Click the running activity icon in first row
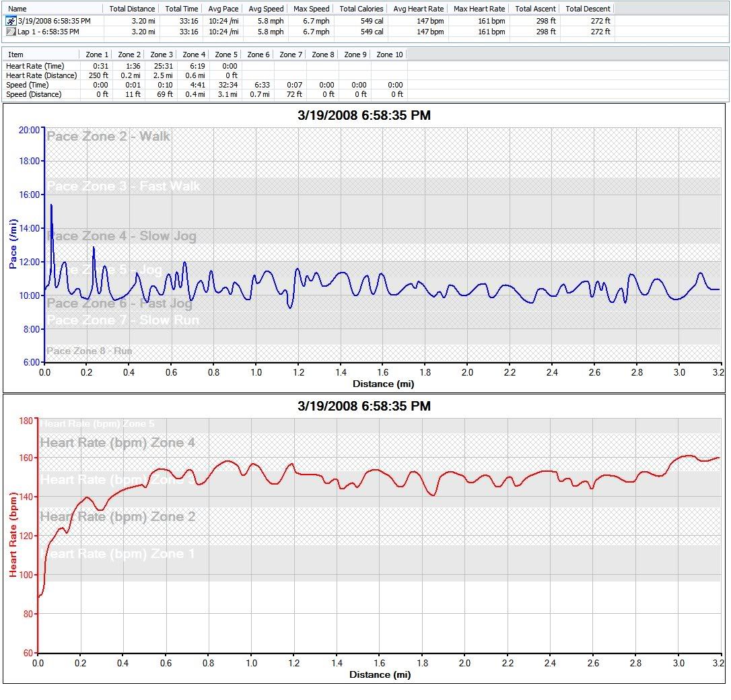The height and width of the screenshot is (700, 731). [11, 22]
